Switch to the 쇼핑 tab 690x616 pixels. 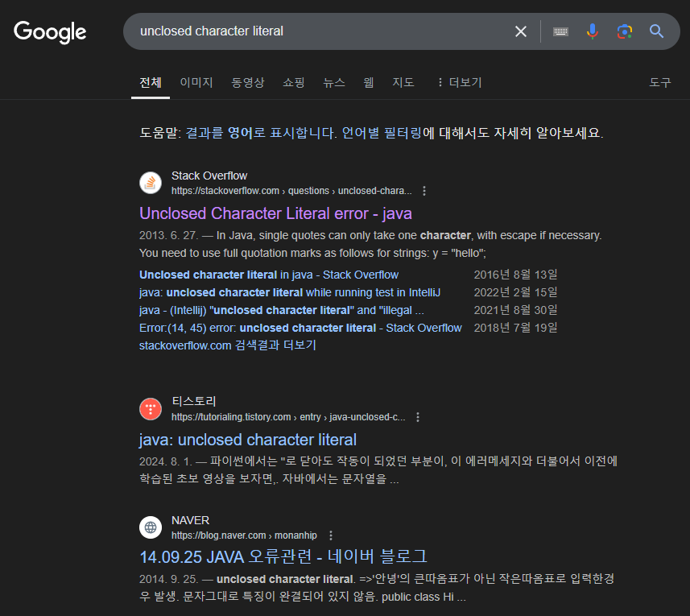[294, 82]
